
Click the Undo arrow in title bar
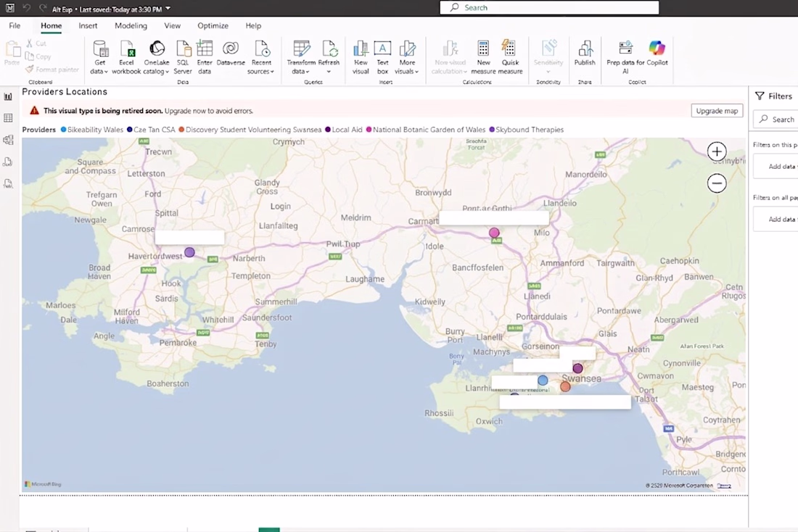pos(27,8)
